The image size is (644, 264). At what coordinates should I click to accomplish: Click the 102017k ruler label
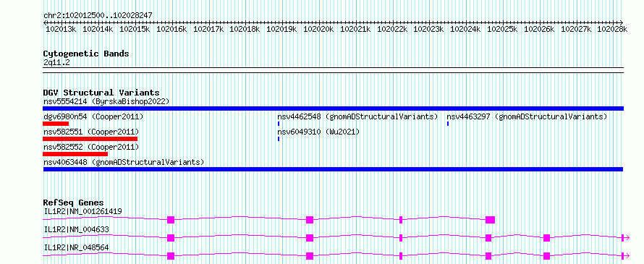[208, 29]
